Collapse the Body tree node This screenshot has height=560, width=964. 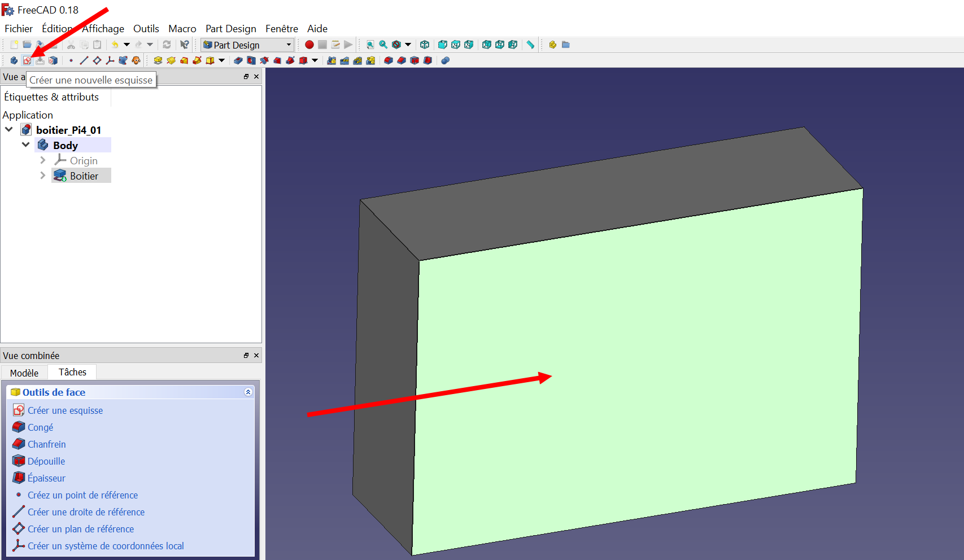[25, 145]
